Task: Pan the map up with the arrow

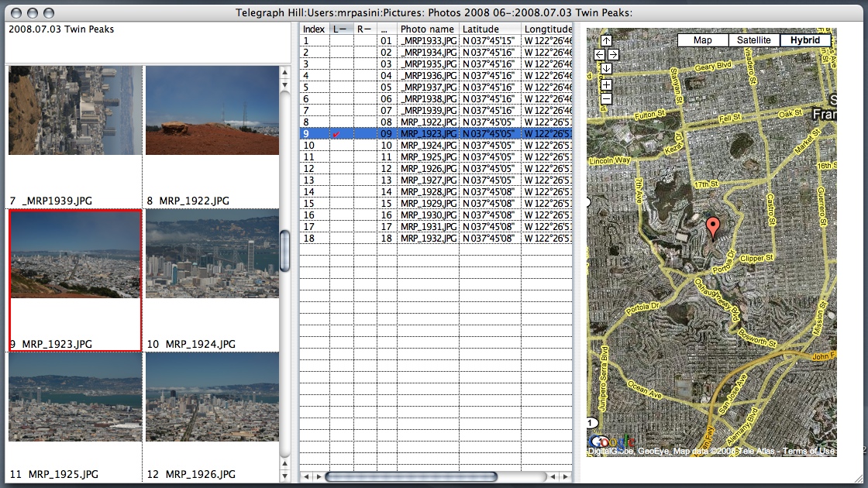Action: pos(606,41)
